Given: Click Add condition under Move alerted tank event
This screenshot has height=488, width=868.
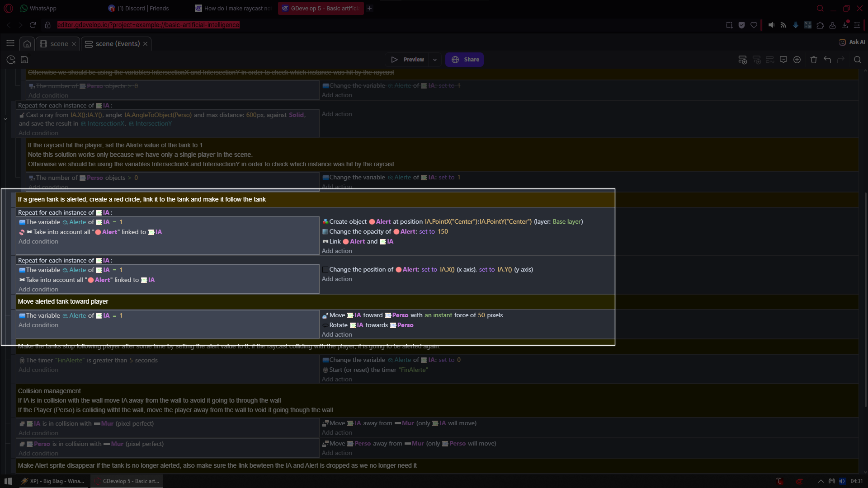Looking at the screenshot, I should point(38,325).
